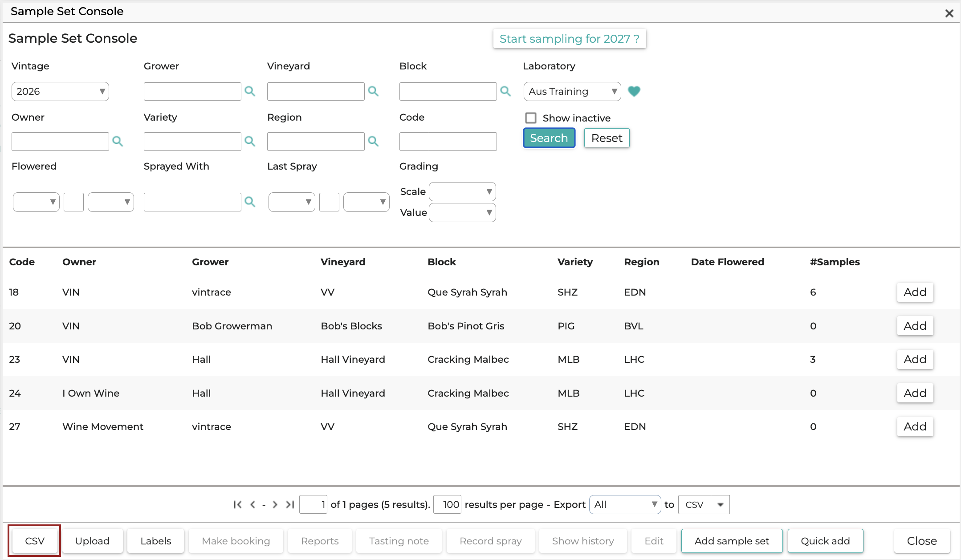961x560 pixels.
Task: Click the Vineyard column header
Action: click(343, 262)
